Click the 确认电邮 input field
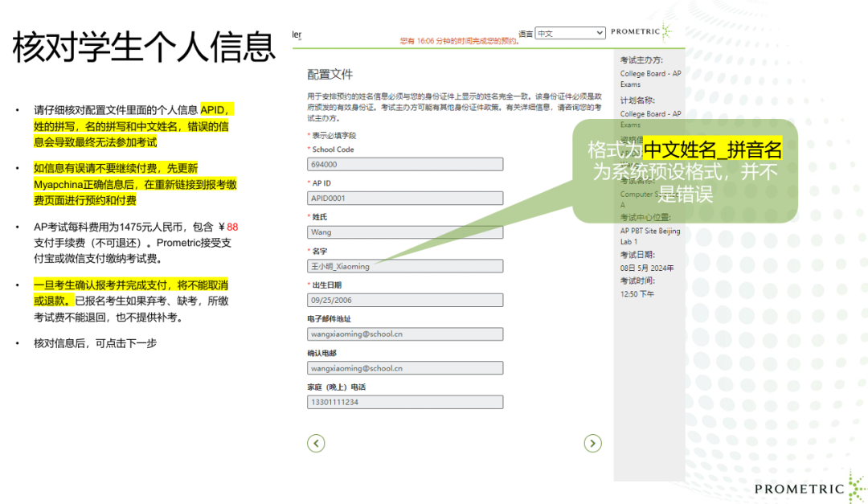This screenshot has width=868, height=504. tap(405, 368)
